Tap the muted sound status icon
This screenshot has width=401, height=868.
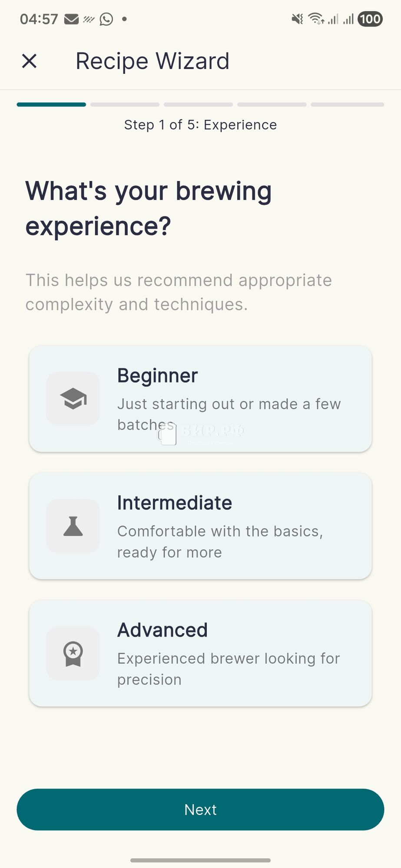tap(297, 19)
